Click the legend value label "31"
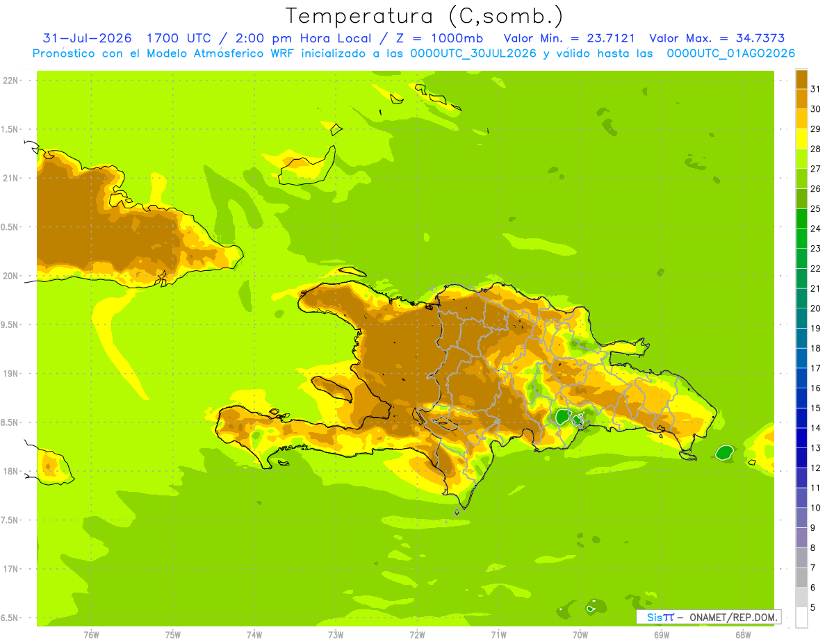Viewport: 834px width, 644px height. coord(815,89)
